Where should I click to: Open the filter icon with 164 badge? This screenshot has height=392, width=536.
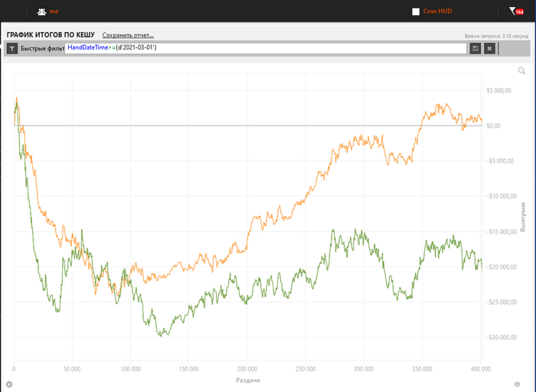(516, 11)
